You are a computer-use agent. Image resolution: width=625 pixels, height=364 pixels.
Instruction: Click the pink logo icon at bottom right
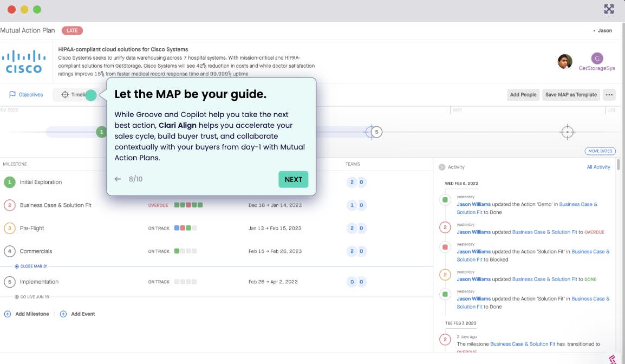(x=612, y=359)
